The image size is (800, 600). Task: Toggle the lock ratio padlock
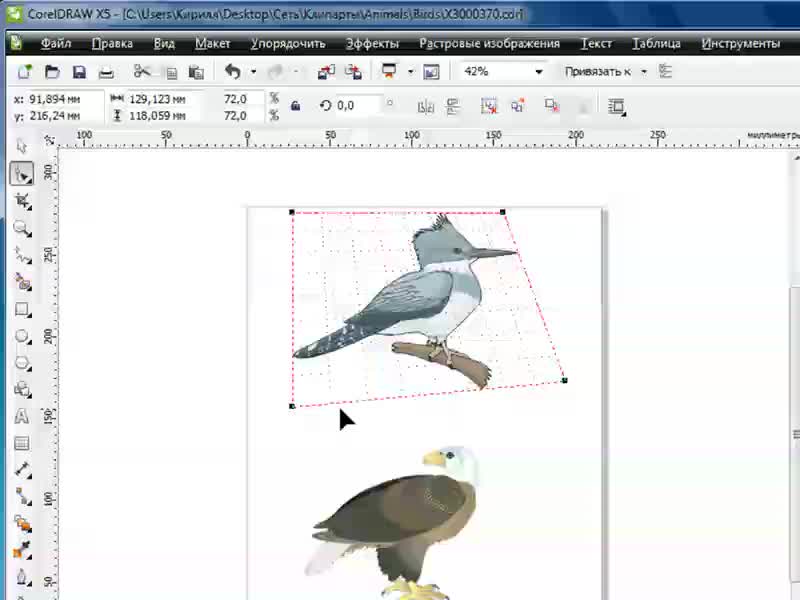point(295,105)
